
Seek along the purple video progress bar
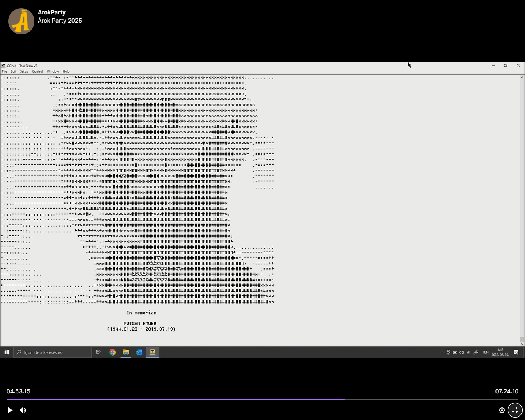(262, 399)
